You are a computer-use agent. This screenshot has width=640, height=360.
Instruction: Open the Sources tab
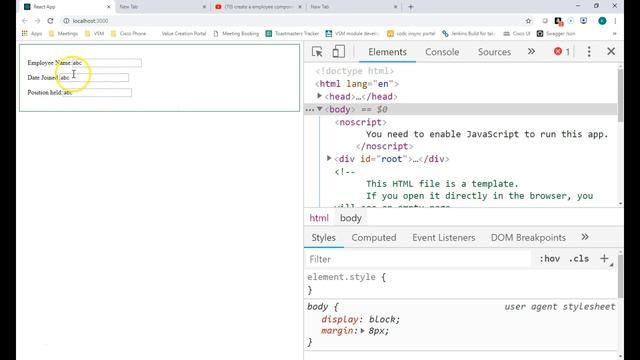pos(494,52)
